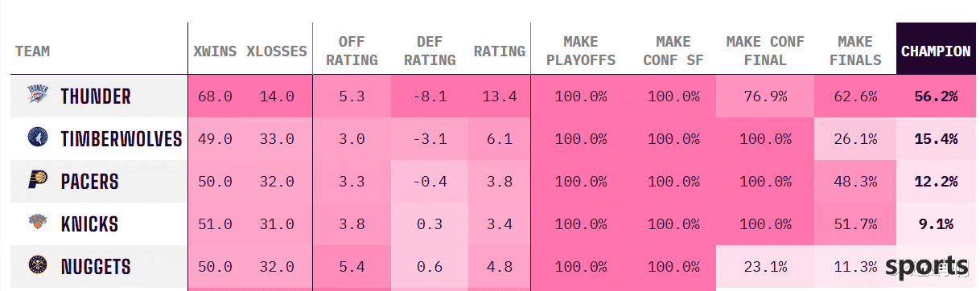Click the TEAM column header
Viewport: 980px width, 291px height.
[32, 51]
